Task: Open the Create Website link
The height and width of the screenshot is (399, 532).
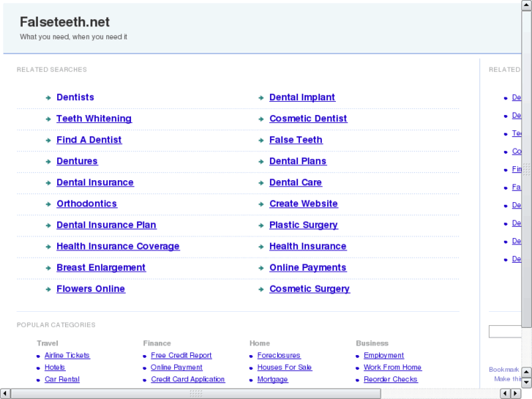Action: (304, 204)
